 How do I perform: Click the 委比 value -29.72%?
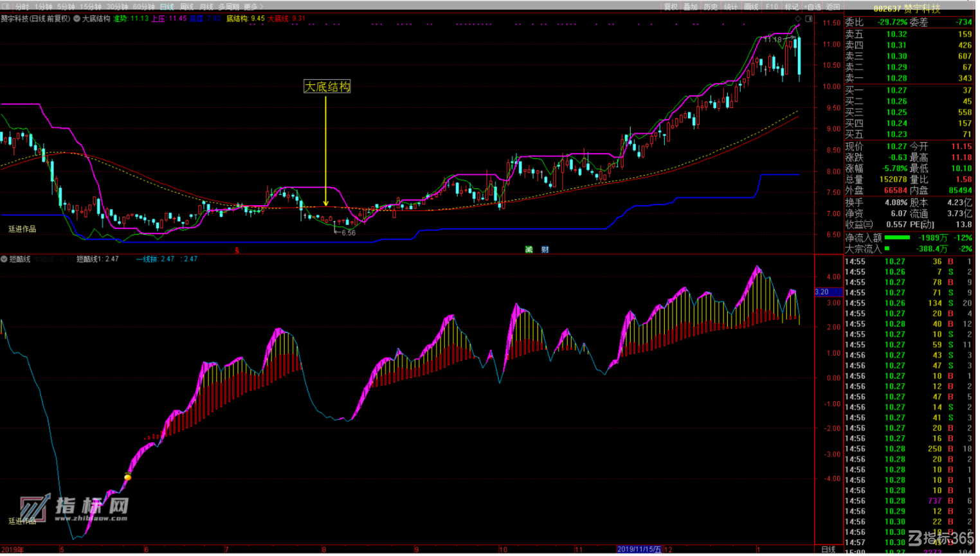point(892,22)
